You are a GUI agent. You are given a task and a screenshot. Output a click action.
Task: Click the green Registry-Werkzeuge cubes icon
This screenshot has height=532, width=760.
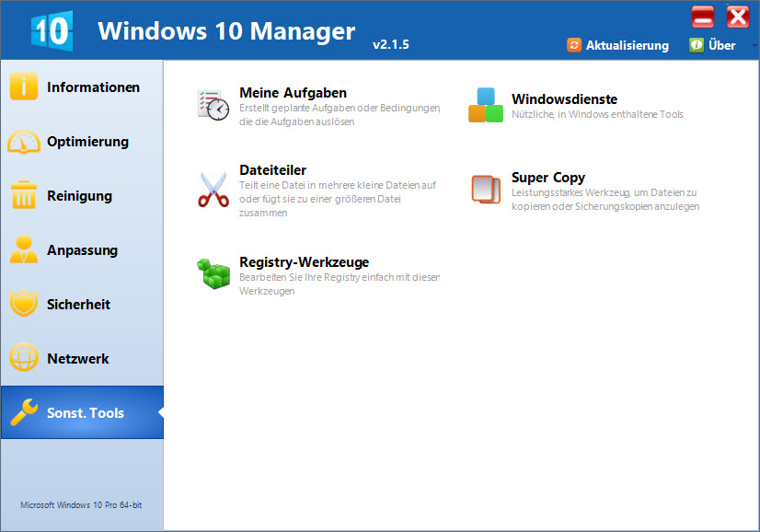213,273
